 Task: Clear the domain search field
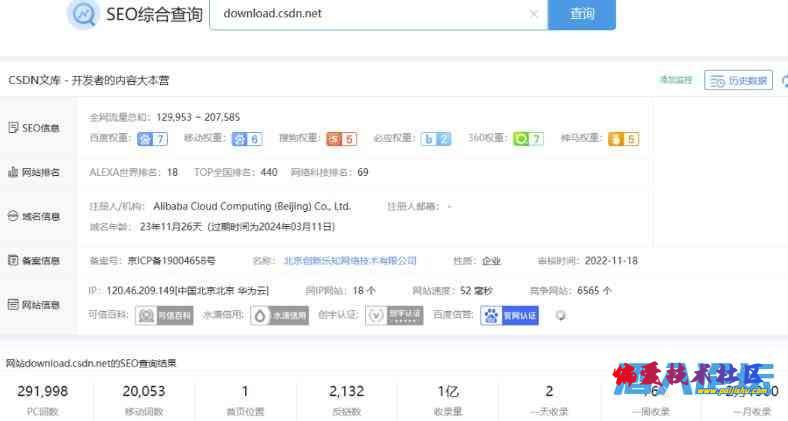point(533,14)
